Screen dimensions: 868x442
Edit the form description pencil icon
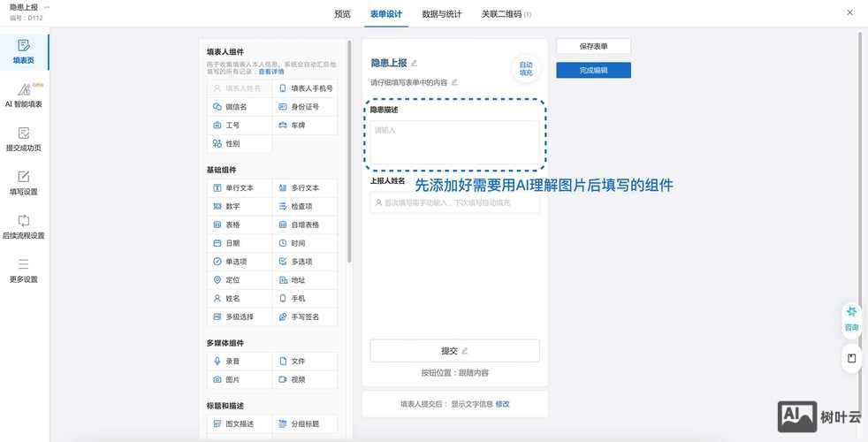coord(454,82)
